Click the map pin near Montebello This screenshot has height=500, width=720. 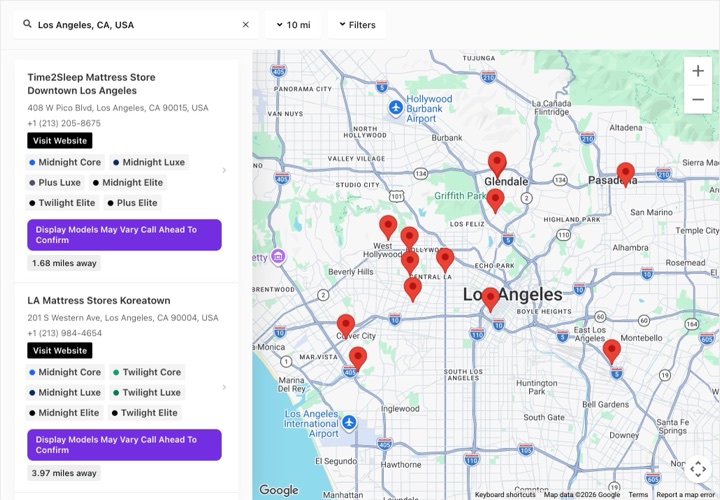pyautogui.click(x=612, y=351)
